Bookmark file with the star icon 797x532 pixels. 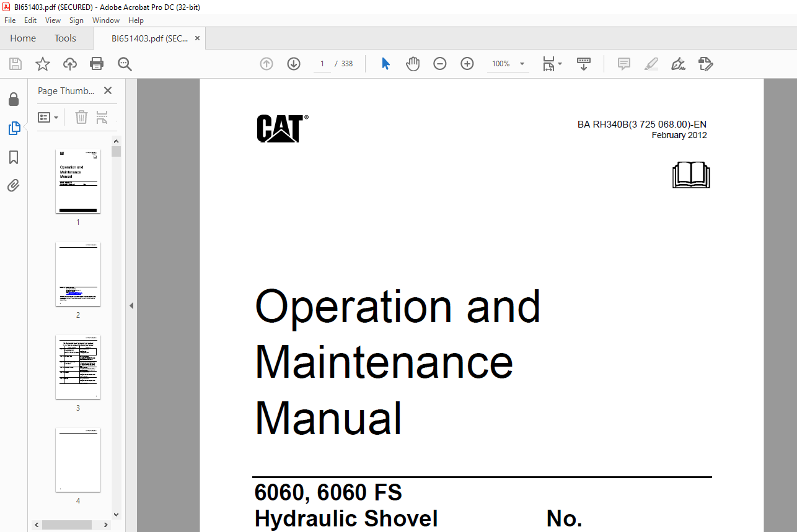coord(42,64)
